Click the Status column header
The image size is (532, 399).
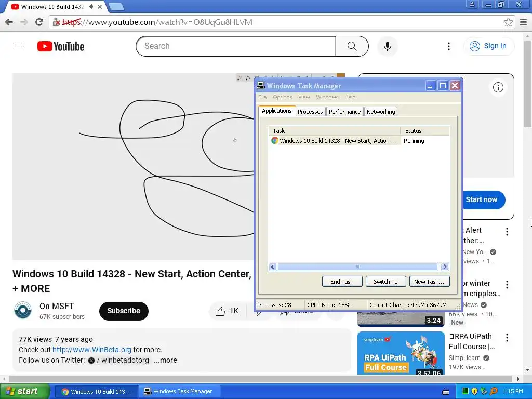(x=425, y=131)
